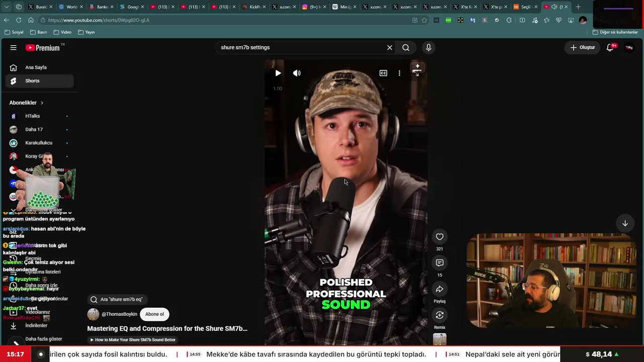
Task: Remix this Short
Action: (x=440, y=315)
